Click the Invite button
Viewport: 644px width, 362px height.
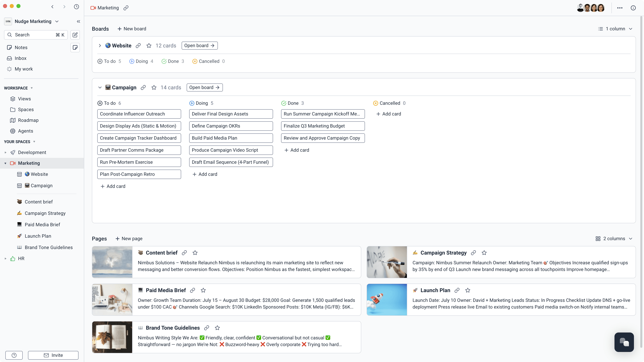click(53, 355)
